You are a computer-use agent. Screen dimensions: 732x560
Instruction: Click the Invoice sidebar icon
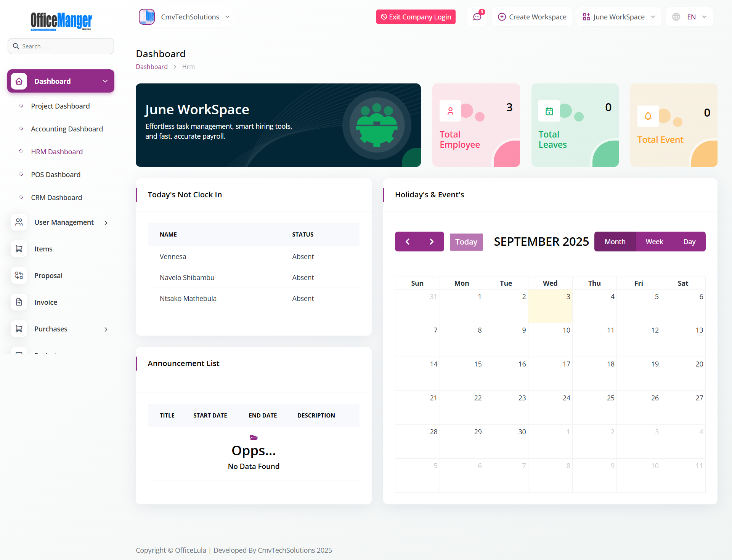pos(19,302)
